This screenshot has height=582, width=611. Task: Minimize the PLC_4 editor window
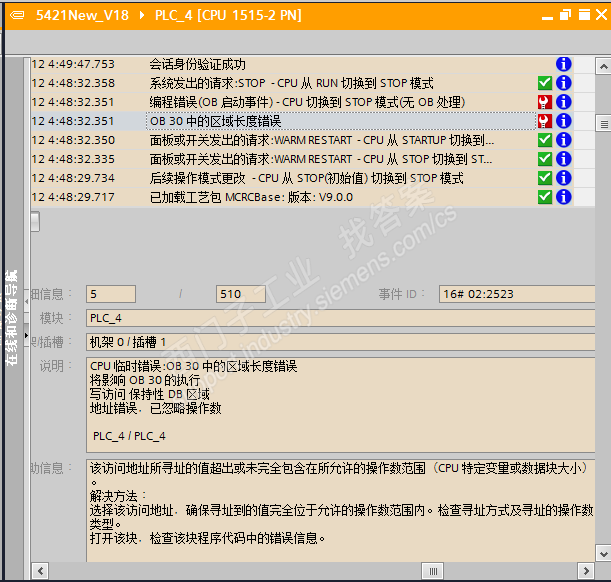point(547,16)
